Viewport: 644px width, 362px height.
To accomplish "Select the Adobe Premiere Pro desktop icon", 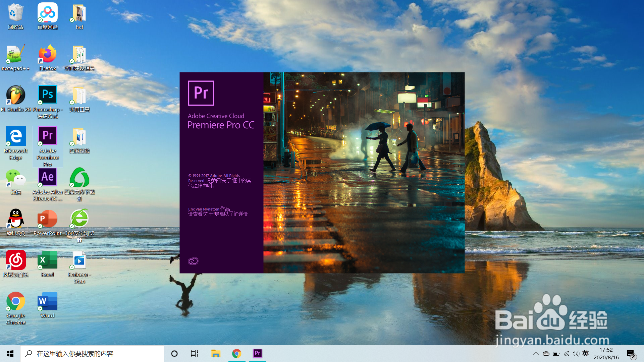I will pyautogui.click(x=47, y=146).
